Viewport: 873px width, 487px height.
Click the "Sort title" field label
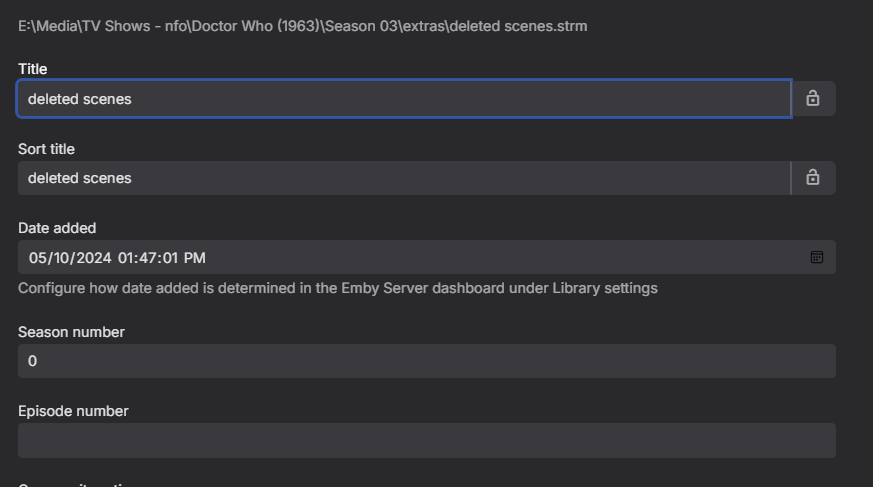pos(46,149)
